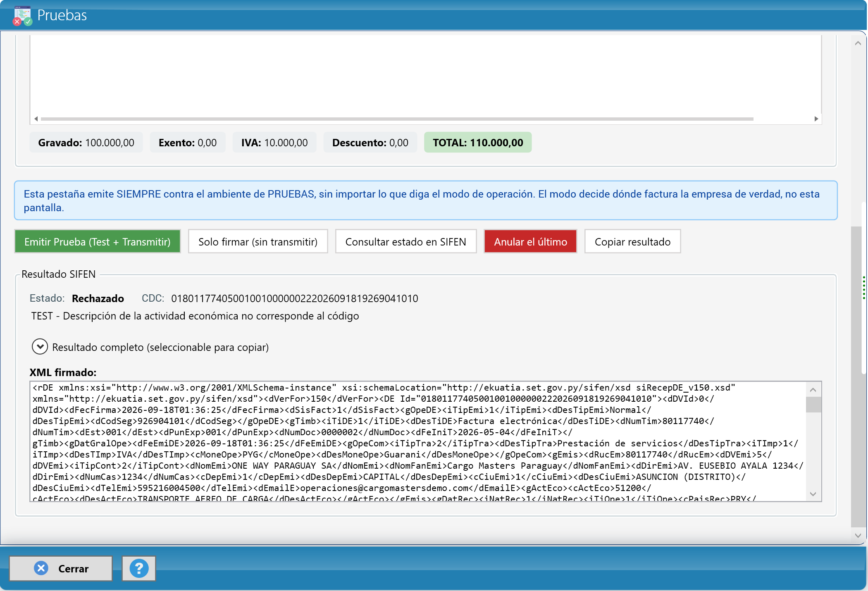Click the red Anular el último button
The width and height of the screenshot is (868, 591).
530,241
